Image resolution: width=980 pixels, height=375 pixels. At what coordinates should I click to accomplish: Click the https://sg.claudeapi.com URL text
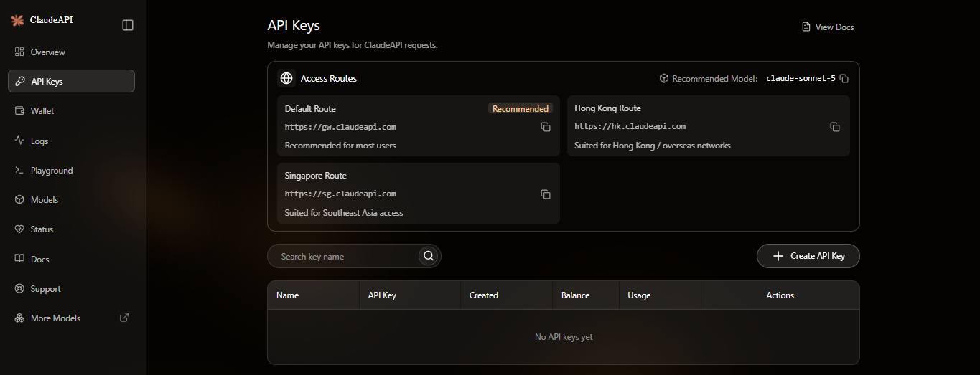pyautogui.click(x=340, y=194)
